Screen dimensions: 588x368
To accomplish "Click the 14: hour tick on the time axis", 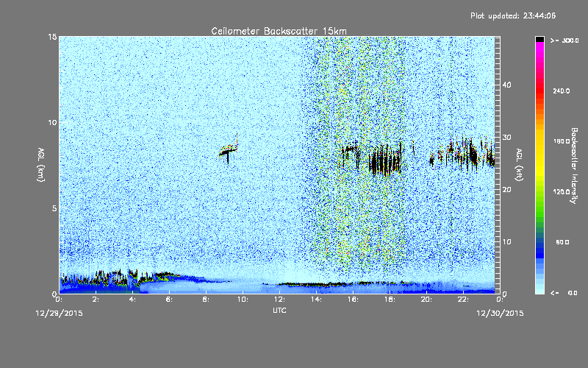I will [x=316, y=300].
